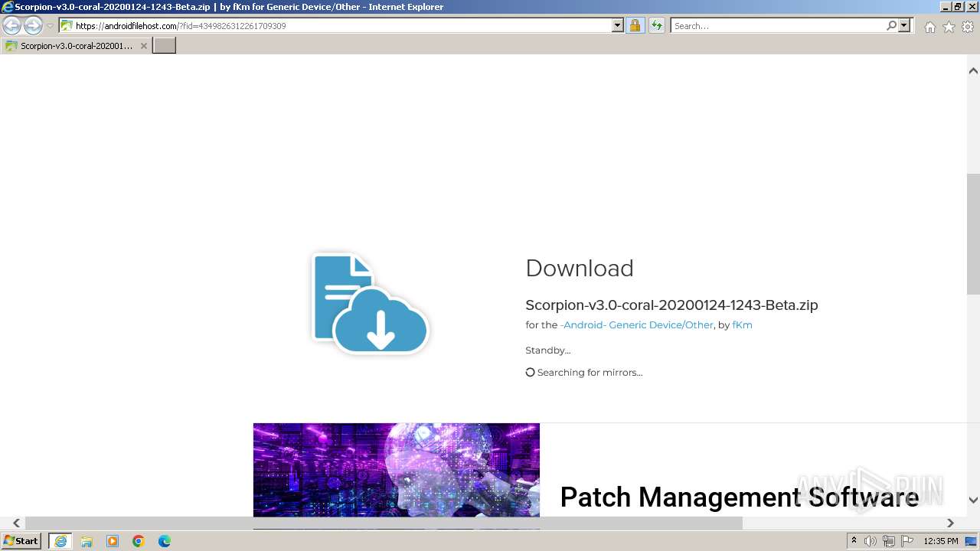Click the Action Center flag icon

pyautogui.click(x=907, y=541)
